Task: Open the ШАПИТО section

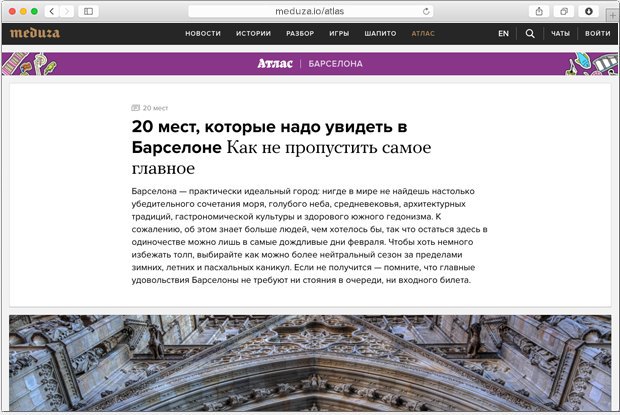Action: click(x=380, y=34)
